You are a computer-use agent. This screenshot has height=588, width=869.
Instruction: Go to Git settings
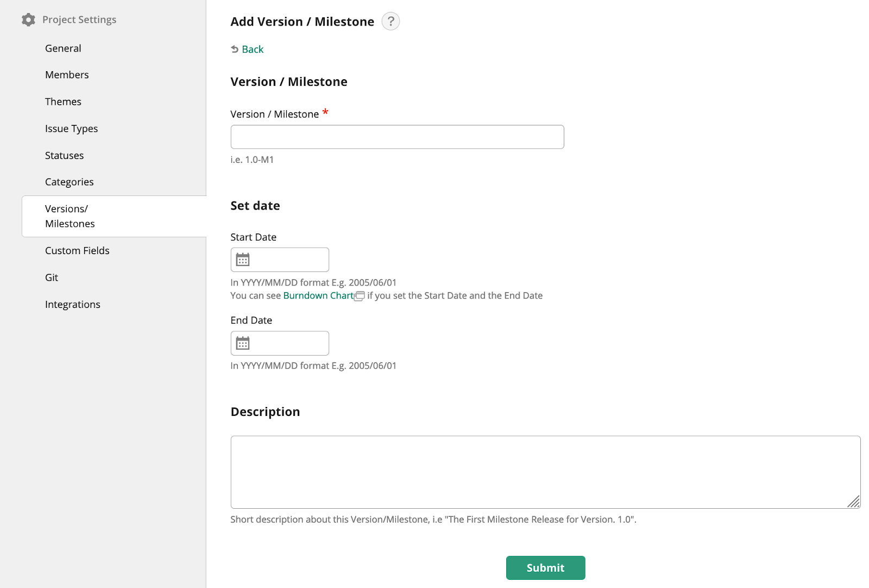pos(52,277)
